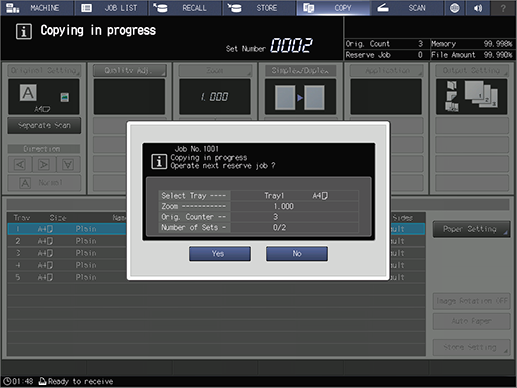Viewport: 517px width, 388px height.
Task: Click the JOB LIST list icon
Action: [86, 8]
